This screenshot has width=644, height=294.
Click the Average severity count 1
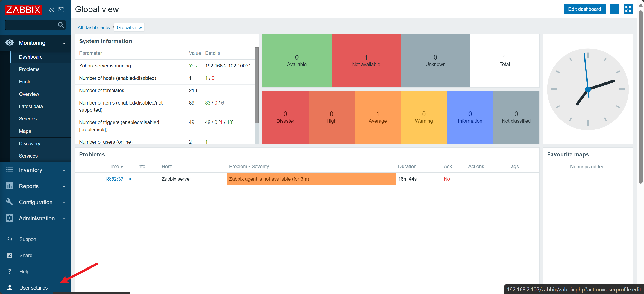point(378,114)
